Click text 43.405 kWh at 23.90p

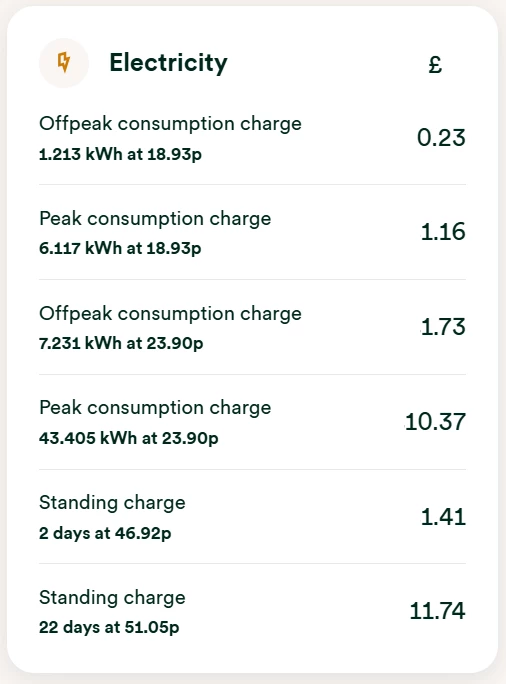tap(128, 438)
